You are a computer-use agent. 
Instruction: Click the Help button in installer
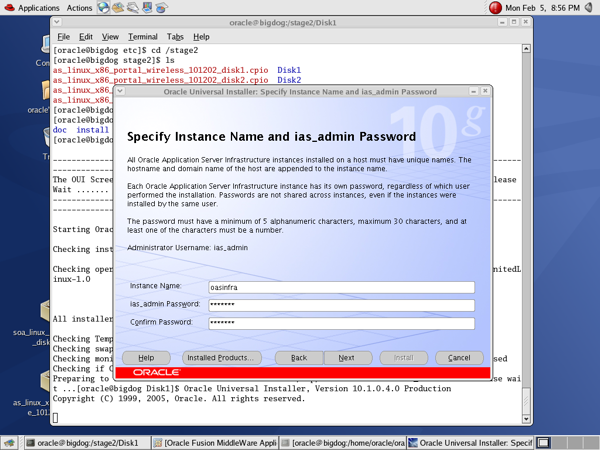146,358
